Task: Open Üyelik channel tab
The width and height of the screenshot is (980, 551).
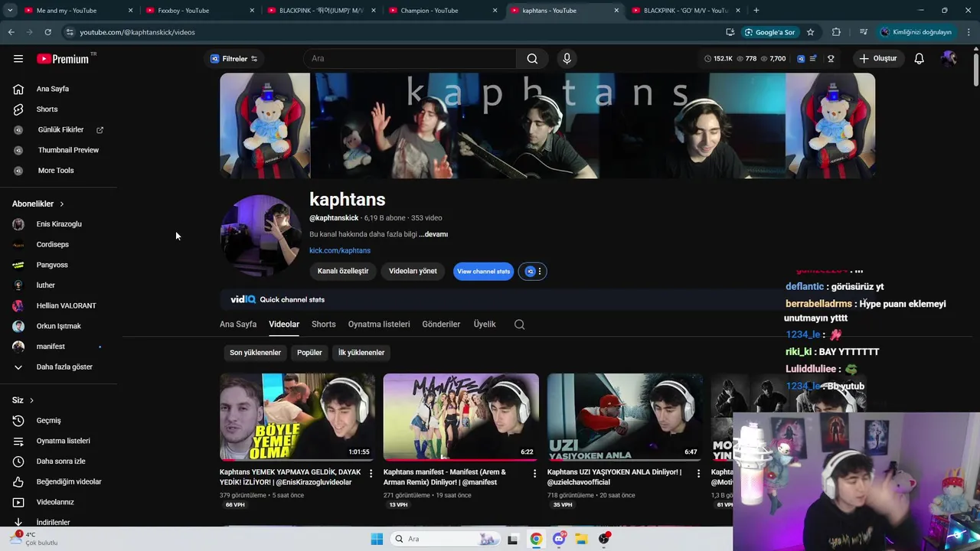Action: (485, 324)
